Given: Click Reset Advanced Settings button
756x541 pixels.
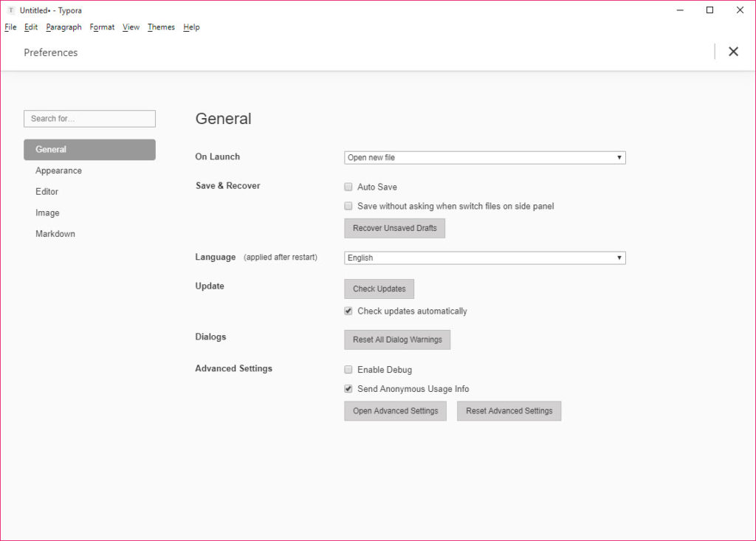Looking at the screenshot, I should (509, 411).
